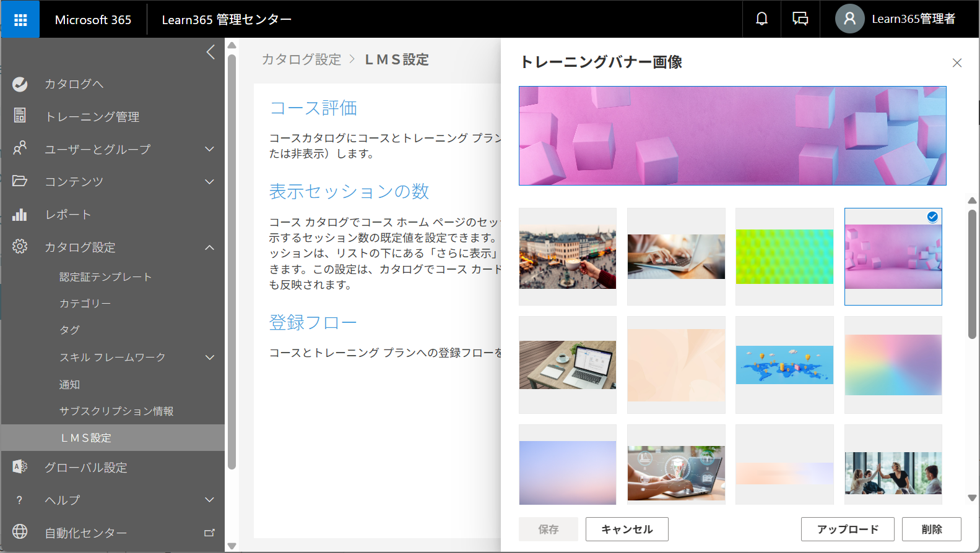
Task: Open タグ submenu item
Action: tap(70, 330)
